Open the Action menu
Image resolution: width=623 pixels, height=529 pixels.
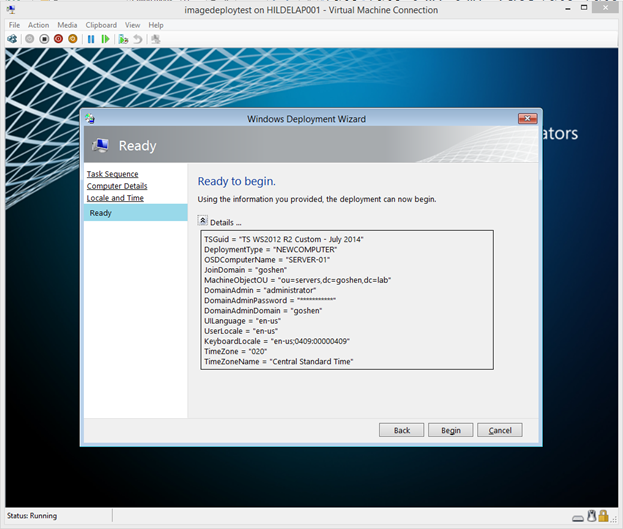point(39,25)
